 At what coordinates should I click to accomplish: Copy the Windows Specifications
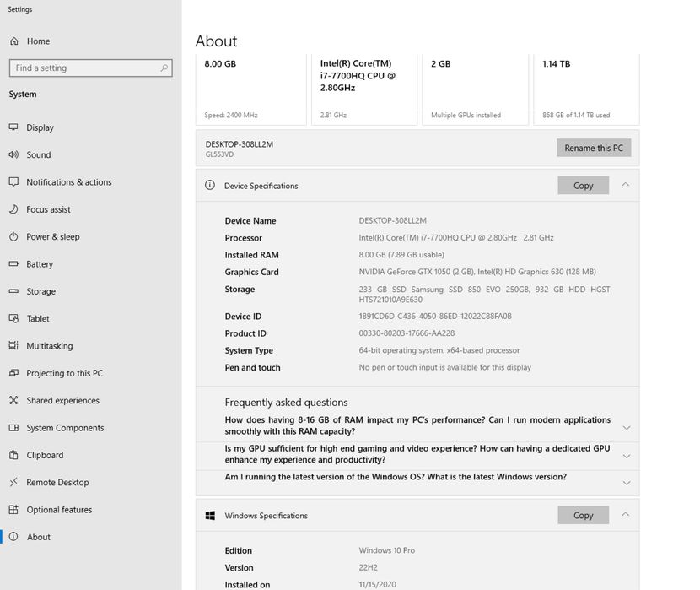tap(583, 516)
